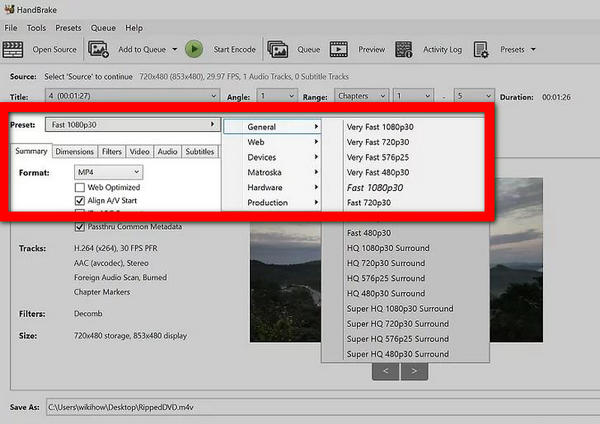
Task: Select the HQ 480p30 Surround preset
Action: pyautogui.click(x=386, y=294)
